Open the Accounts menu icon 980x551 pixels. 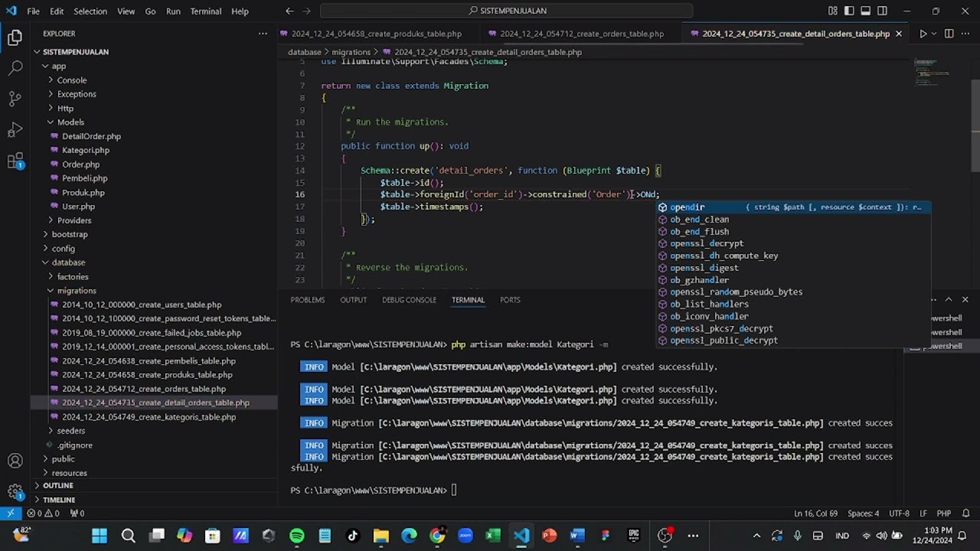pyautogui.click(x=15, y=461)
